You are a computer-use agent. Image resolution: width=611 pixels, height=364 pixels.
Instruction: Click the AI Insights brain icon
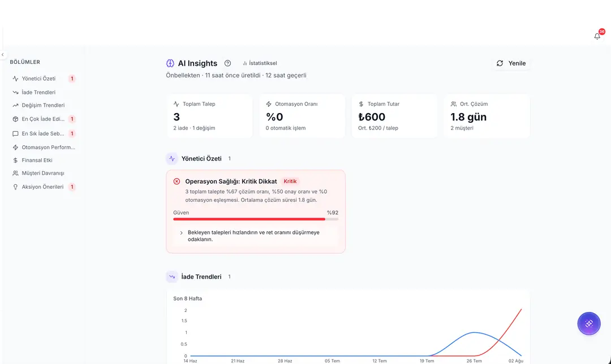point(170,63)
